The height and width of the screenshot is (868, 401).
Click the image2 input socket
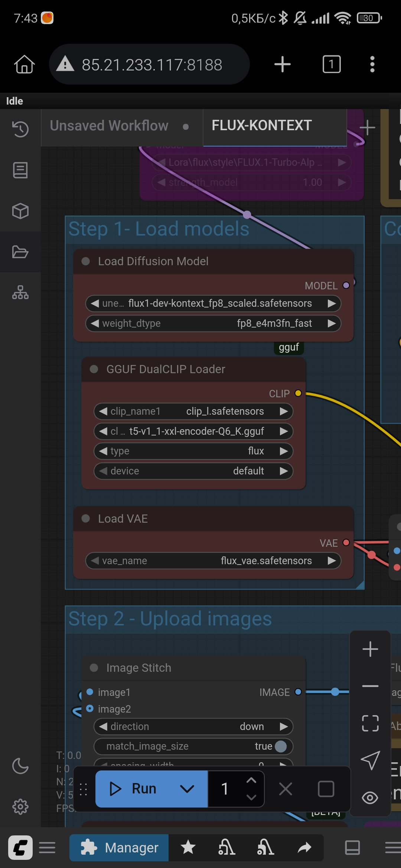click(x=90, y=708)
